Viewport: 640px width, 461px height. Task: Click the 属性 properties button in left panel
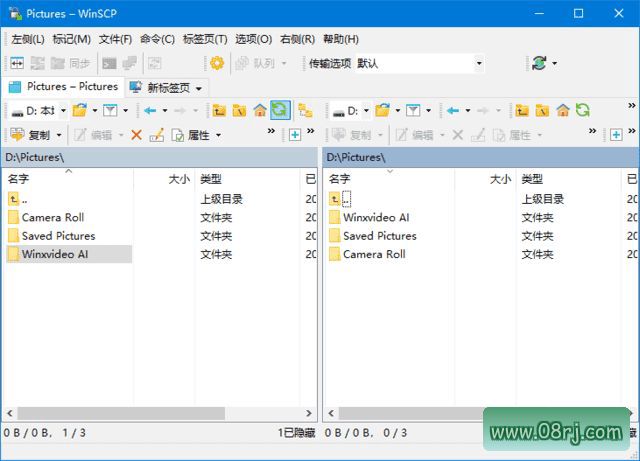tap(191, 135)
